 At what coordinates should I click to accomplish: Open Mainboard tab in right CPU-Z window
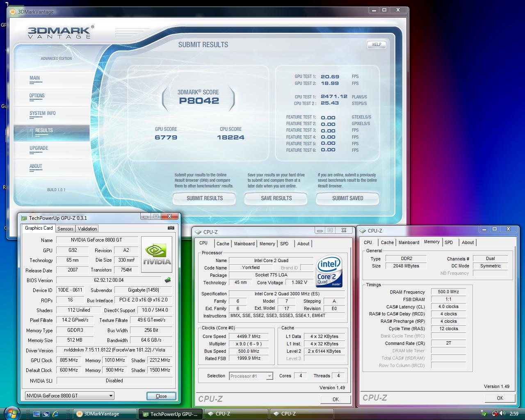[409, 242]
